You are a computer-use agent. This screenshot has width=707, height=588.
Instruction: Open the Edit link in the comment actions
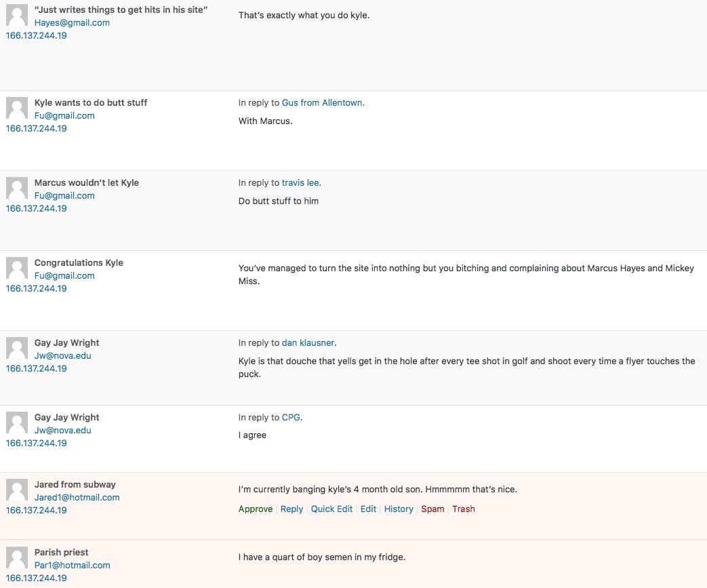pyautogui.click(x=368, y=509)
